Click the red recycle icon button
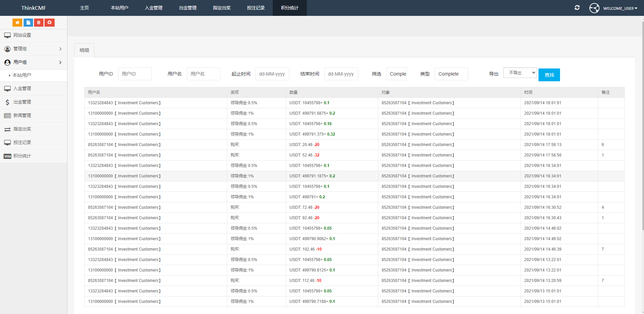 point(50,23)
